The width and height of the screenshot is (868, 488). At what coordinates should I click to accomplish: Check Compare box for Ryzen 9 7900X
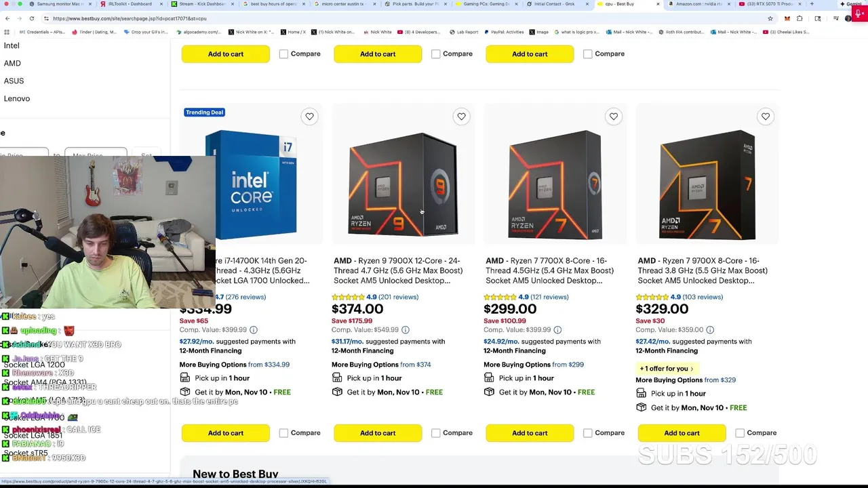tap(435, 433)
